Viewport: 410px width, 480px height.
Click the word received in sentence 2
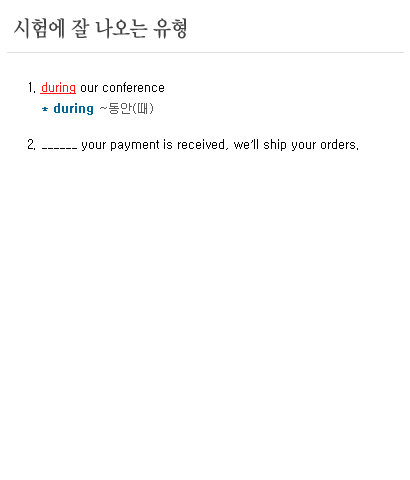point(201,145)
